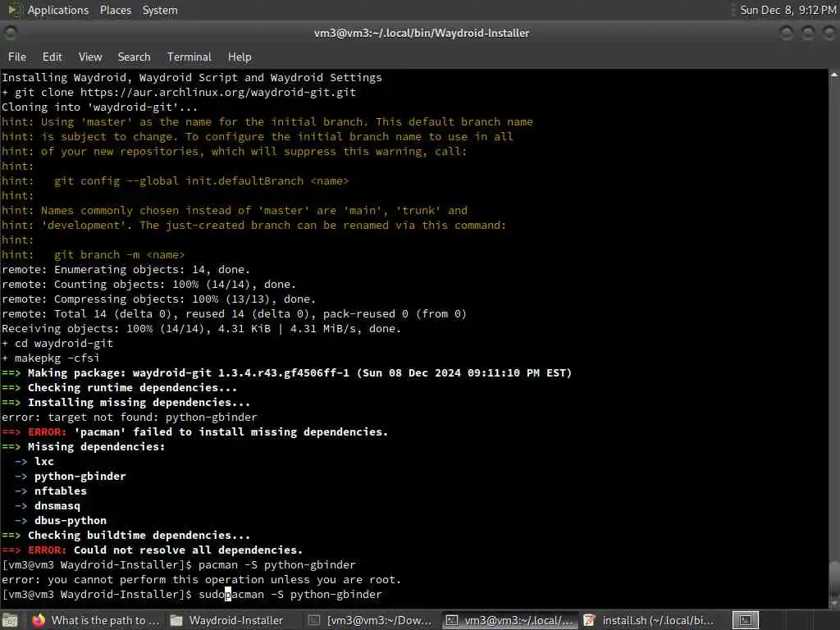Click the 'Installing Waydroid, Waydroid Script and Waydroid Settings' line

192,78
